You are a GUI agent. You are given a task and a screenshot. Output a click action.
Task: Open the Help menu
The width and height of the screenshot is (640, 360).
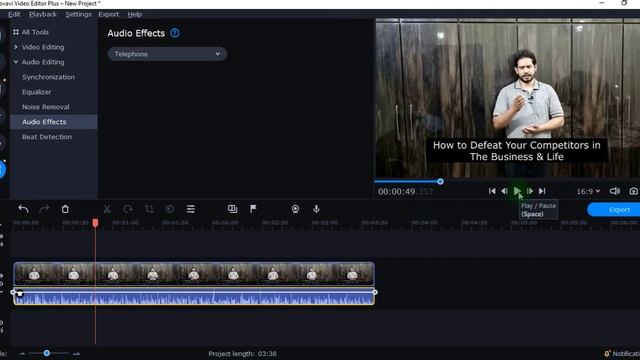135,14
